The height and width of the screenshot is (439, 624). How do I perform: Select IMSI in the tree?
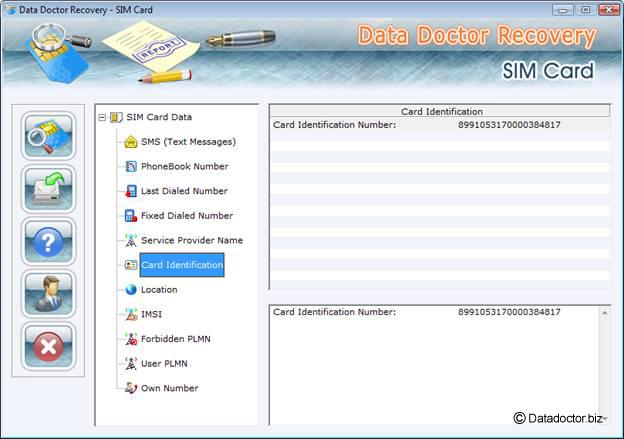coord(151,314)
